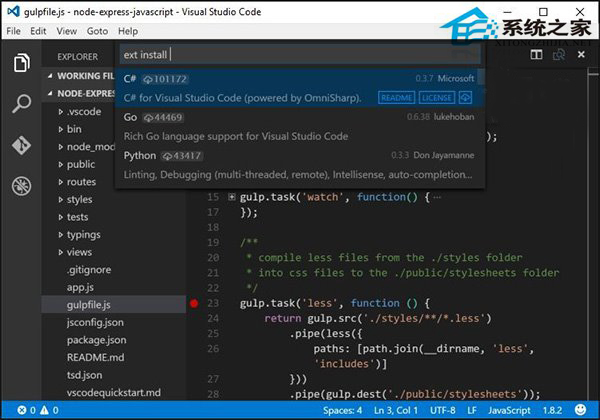Click the extension list scrollbar thumb

click(481, 77)
